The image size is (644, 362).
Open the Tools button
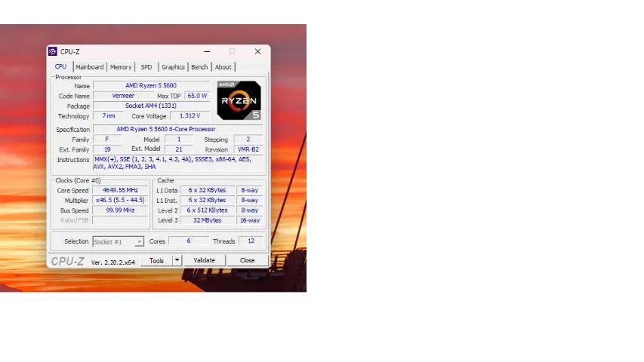[156, 261]
